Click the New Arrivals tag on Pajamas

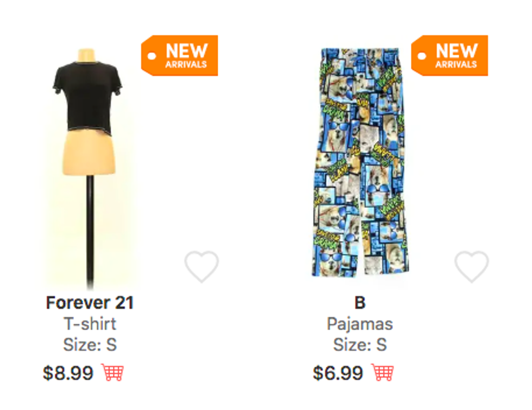(449, 55)
